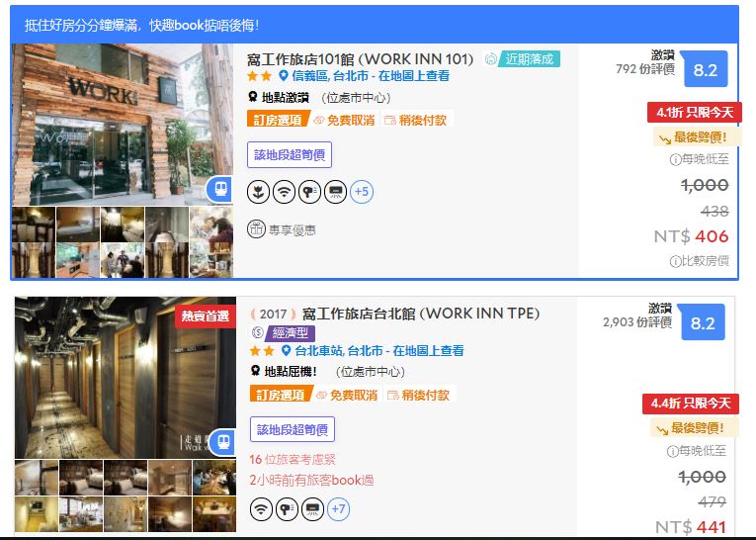756x540 pixels.
Task: Click the transit icon on Work Inn 101 photo
Action: pos(220,189)
